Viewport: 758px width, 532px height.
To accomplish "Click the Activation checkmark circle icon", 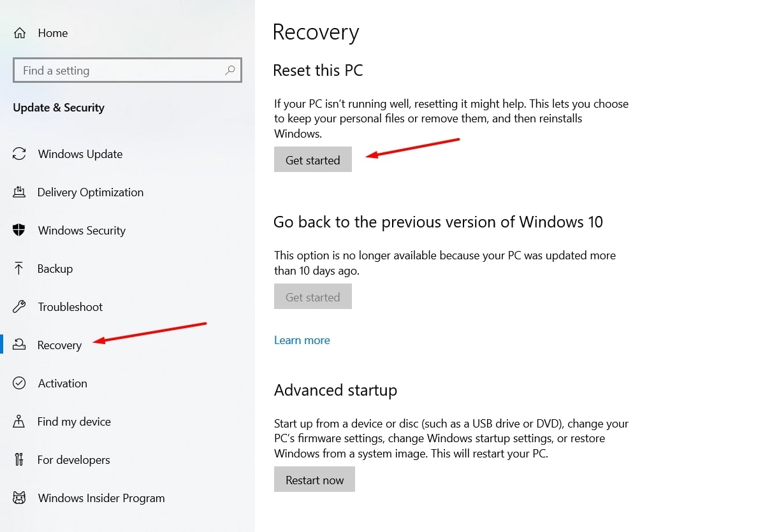I will click(x=19, y=383).
